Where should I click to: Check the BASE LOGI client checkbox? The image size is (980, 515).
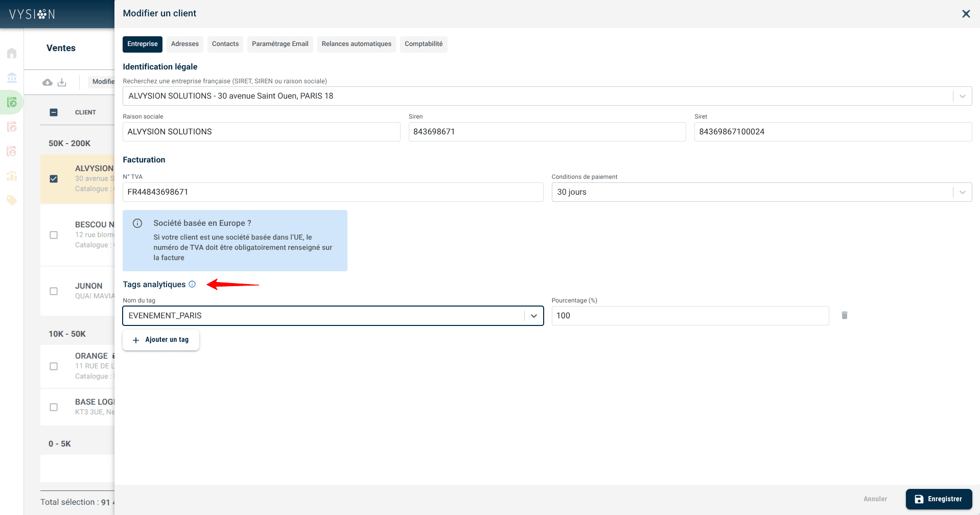[54, 407]
